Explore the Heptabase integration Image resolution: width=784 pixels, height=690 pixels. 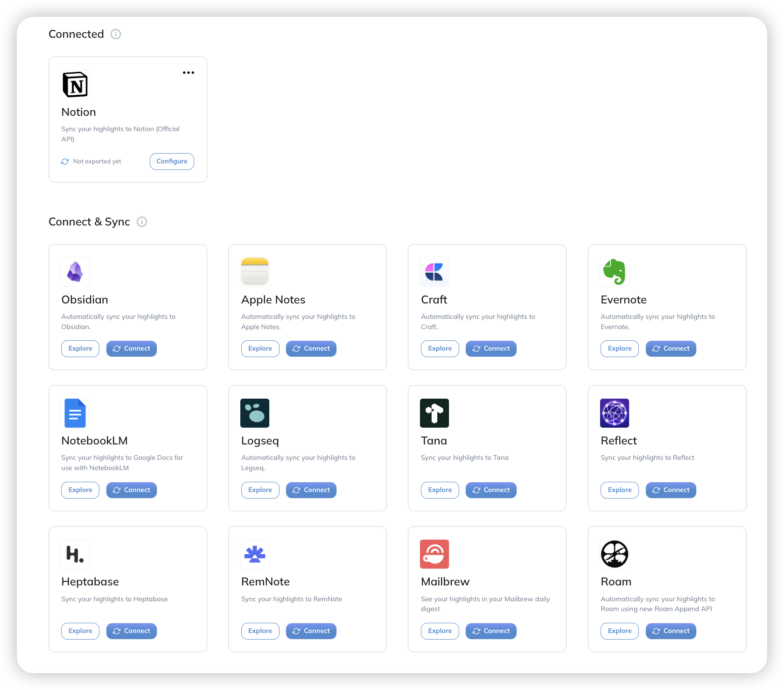80,631
